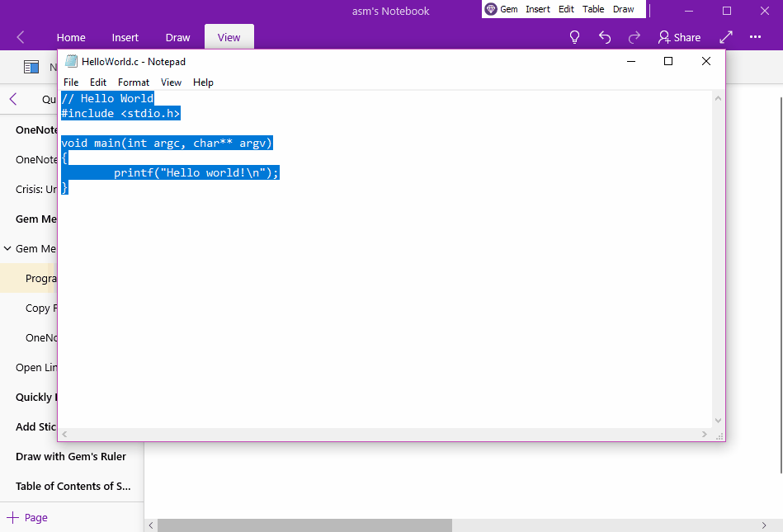This screenshot has width=783, height=532.
Task: Enter full screen with the diagonal arrow icon
Action: coord(724,37)
